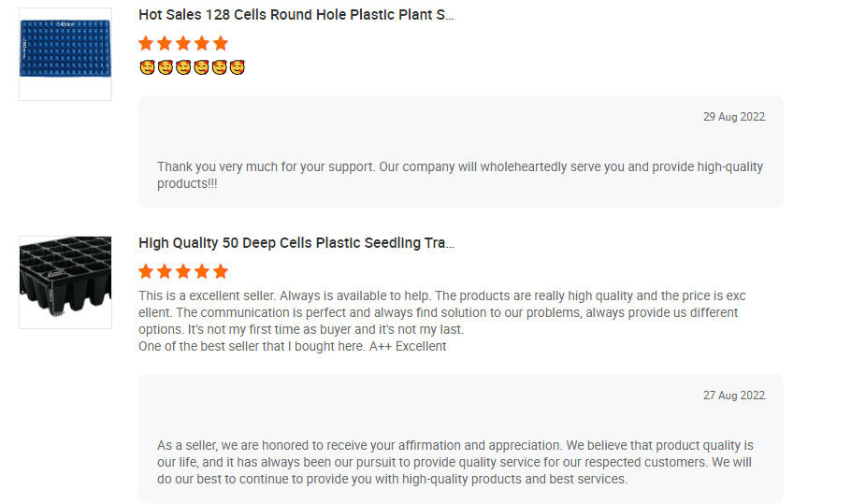Open the black 50 deep cells tray thumbnail

point(65,281)
